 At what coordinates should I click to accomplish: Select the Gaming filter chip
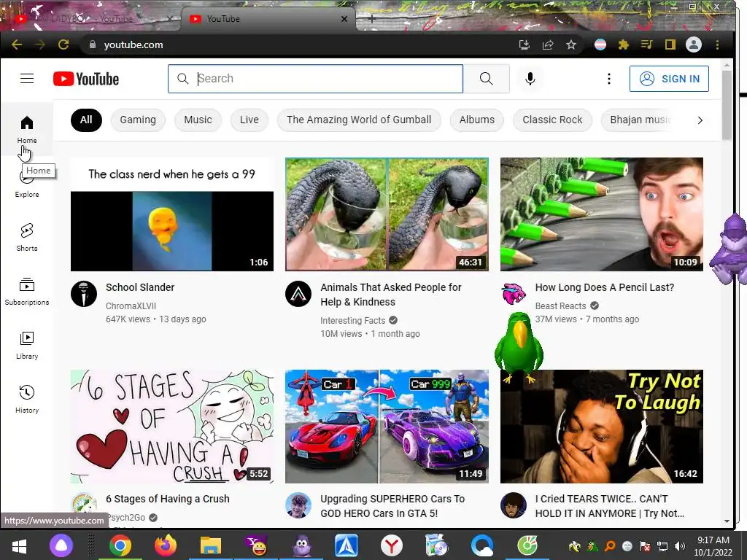pos(138,120)
